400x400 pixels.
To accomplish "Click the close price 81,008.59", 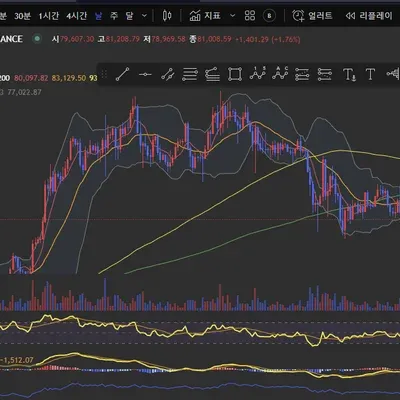I will (x=214, y=39).
